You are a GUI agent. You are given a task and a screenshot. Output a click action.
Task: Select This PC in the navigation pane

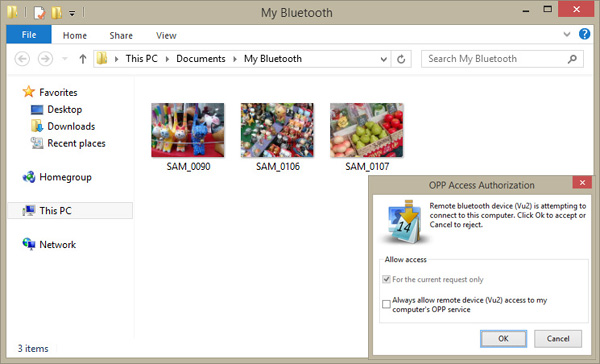[70, 211]
